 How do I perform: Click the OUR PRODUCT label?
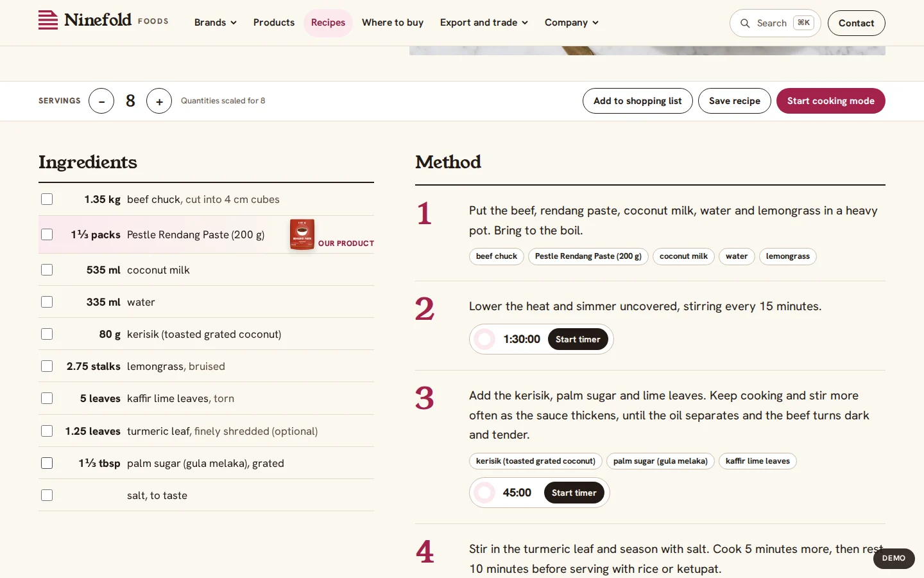(x=346, y=243)
